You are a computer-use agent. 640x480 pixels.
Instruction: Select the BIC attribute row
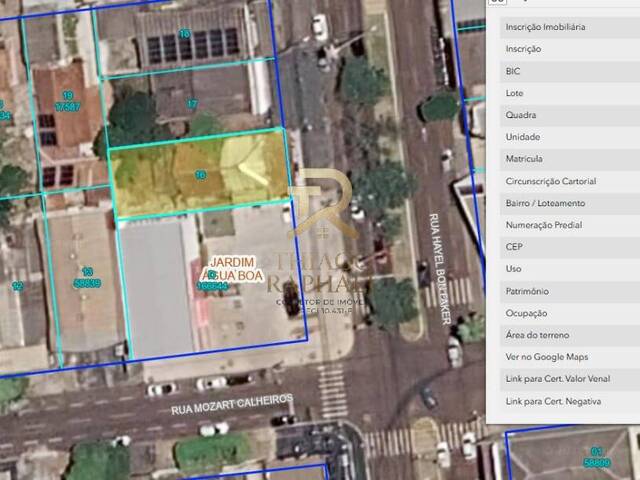(570, 71)
